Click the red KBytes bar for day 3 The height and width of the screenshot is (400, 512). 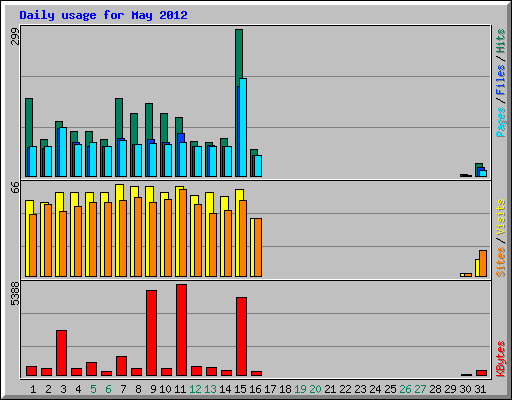point(61,353)
